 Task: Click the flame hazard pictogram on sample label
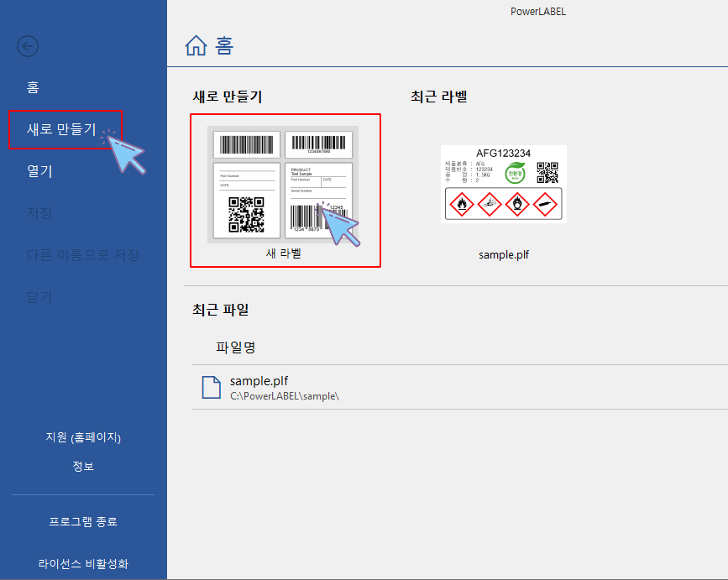point(462,203)
